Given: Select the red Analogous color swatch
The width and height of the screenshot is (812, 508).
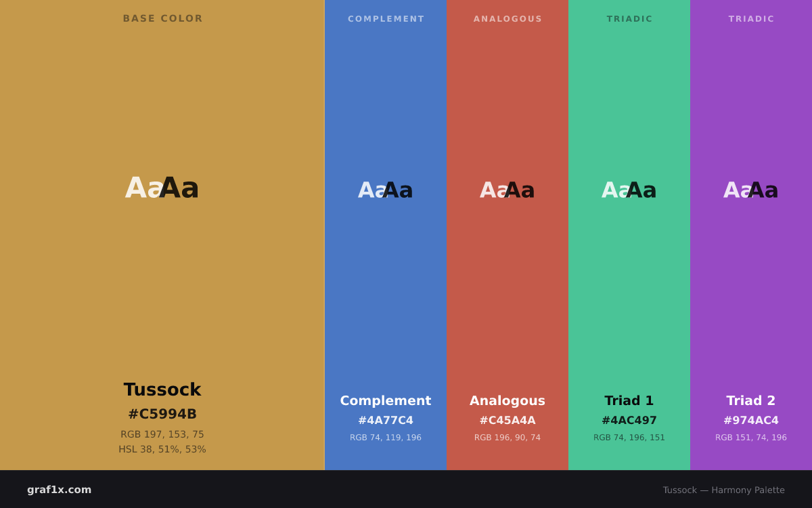Looking at the screenshot, I should click(x=507, y=235).
